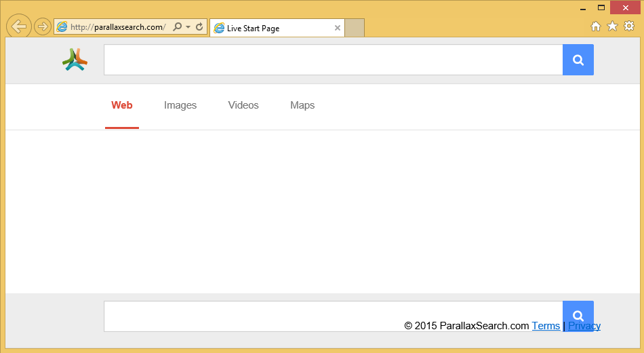Select the Images search tab

point(180,105)
